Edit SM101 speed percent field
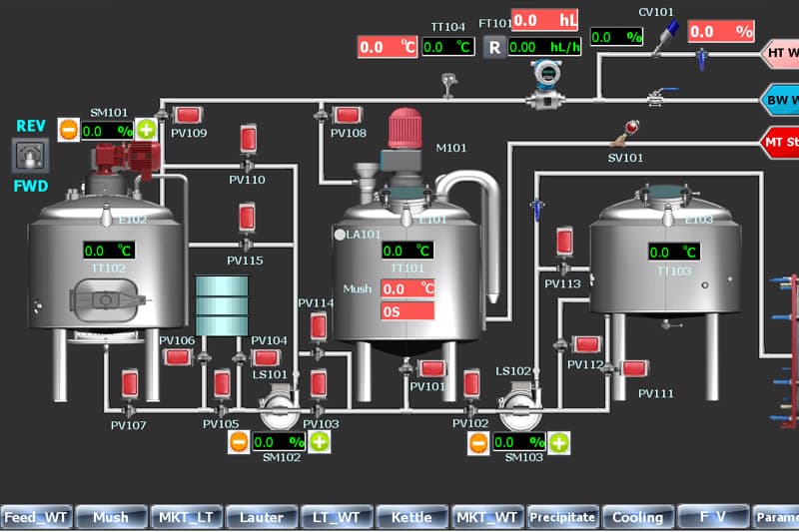799x532 pixels. 108,132
